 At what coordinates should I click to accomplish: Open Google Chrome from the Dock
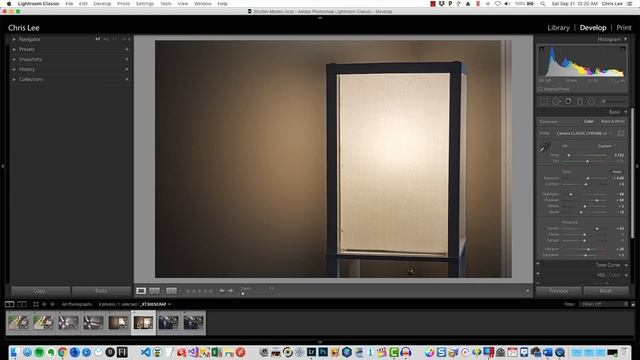(x=62, y=352)
